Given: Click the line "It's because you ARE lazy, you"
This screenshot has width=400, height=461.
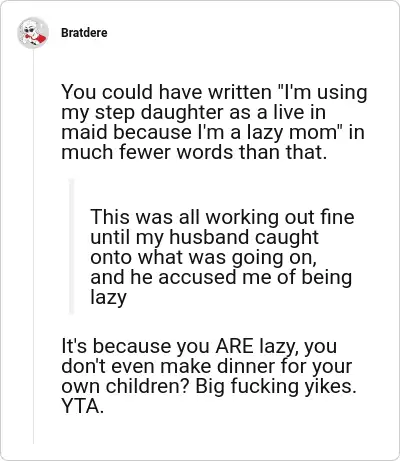Looking at the screenshot, I should (199, 346).
